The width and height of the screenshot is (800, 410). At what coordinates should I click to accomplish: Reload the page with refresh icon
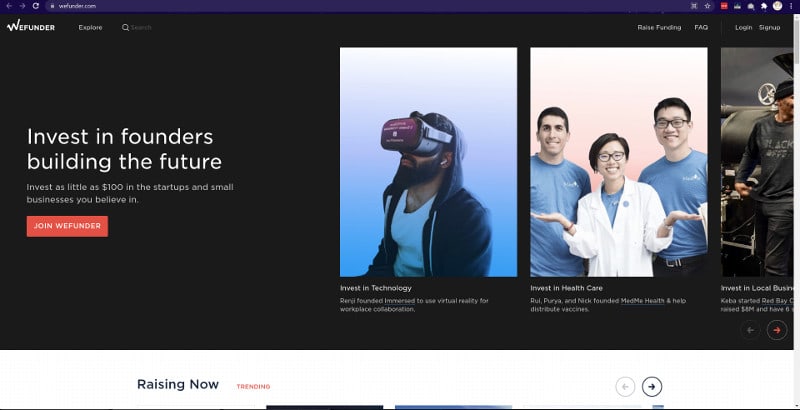click(36, 6)
